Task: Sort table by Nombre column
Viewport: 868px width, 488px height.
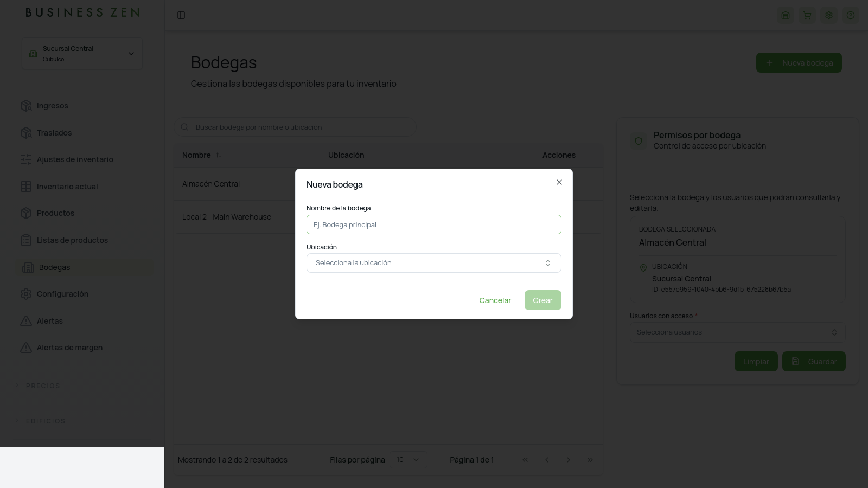Action: point(201,155)
